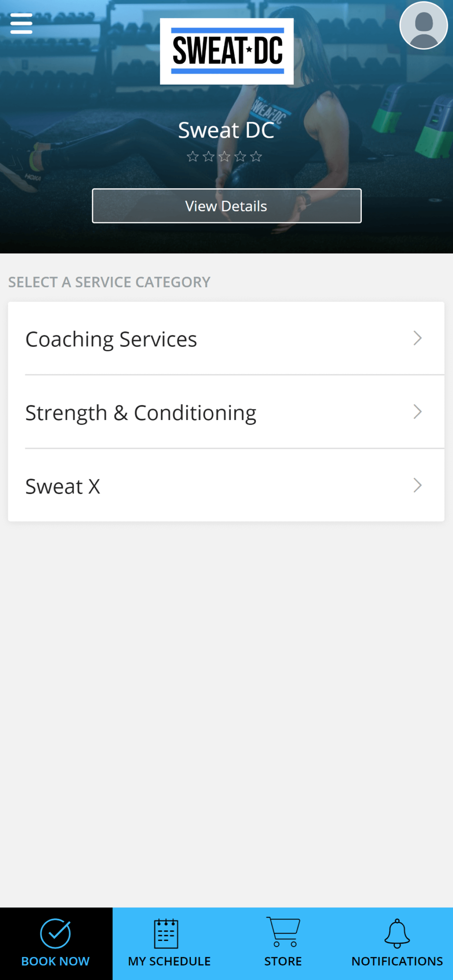
Task: Tap the first rating star
Action: [193, 157]
